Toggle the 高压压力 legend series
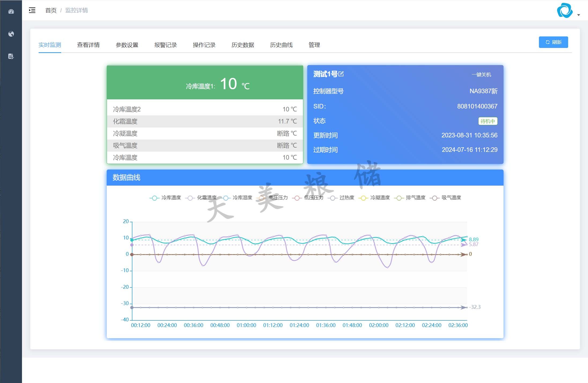588x383 pixels. (x=272, y=198)
